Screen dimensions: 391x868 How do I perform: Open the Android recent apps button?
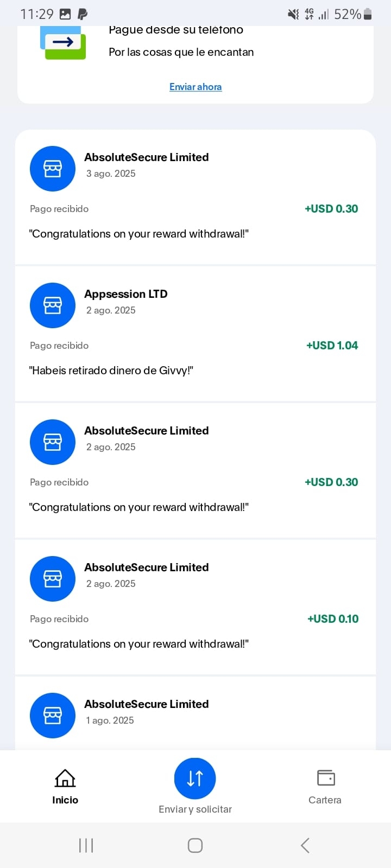pyautogui.click(x=86, y=845)
